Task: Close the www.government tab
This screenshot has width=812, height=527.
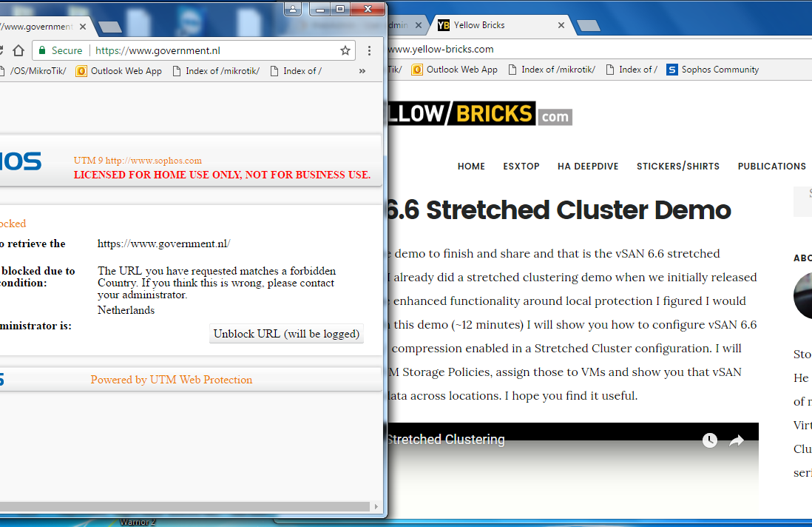Action: point(83,27)
